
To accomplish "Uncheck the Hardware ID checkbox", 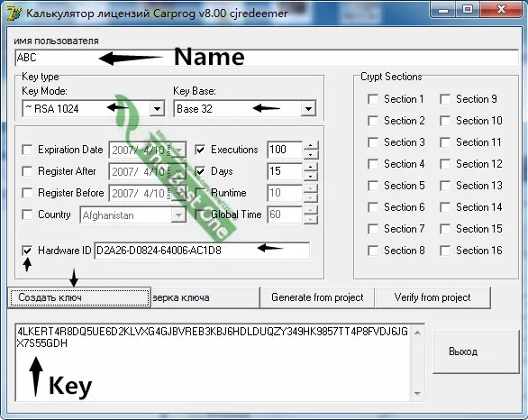I will tap(27, 251).
